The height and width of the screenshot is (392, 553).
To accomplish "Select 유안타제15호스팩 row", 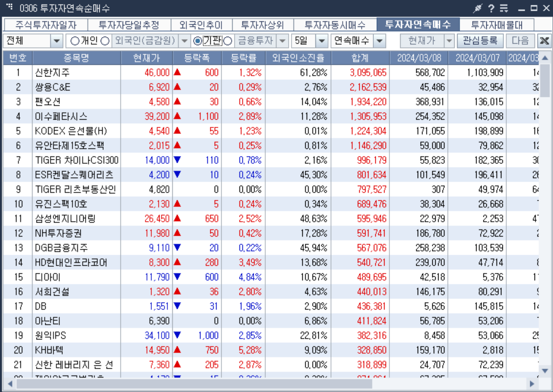I will [271, 146].
